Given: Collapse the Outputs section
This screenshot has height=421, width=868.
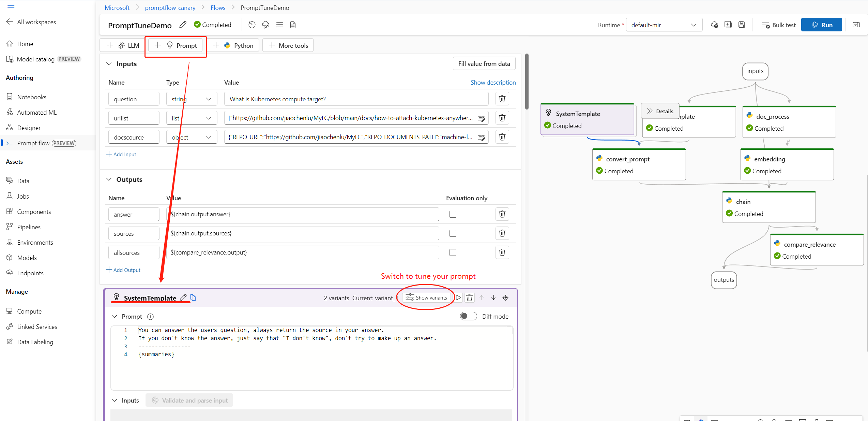Looking at the screenshot, I should pos(109,179).
